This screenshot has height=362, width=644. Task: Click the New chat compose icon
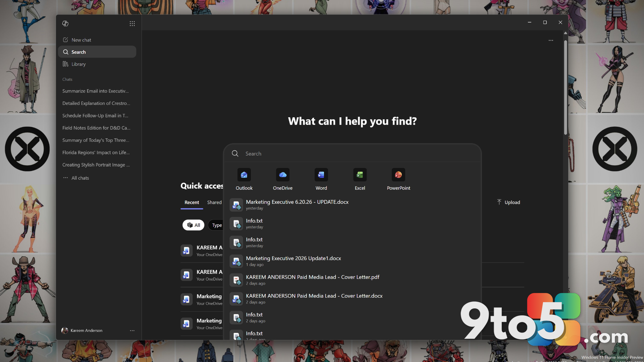click(65, 40)
